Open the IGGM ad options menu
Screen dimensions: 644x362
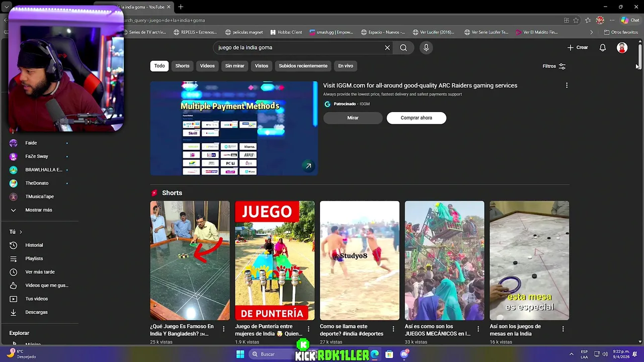tap(567, 85)
